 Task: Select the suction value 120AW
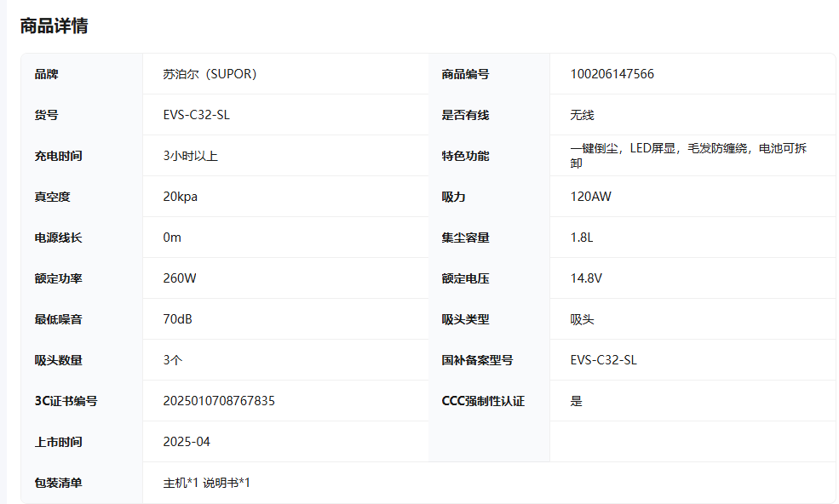590,197
